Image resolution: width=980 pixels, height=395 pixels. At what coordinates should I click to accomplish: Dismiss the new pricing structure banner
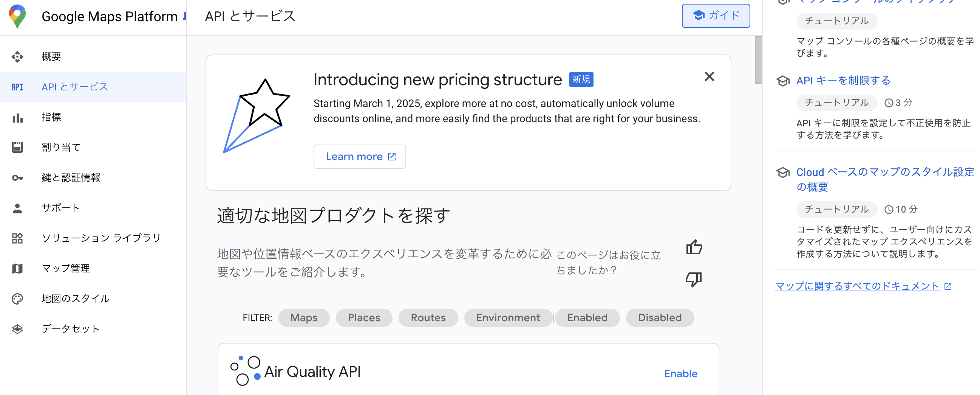[x=709, y=76]
